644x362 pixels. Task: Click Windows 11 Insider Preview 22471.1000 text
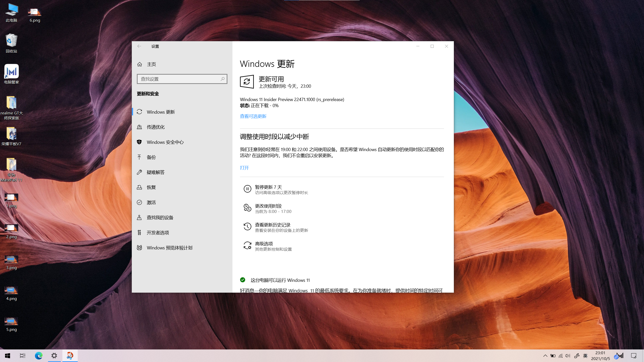coord(292,100)
